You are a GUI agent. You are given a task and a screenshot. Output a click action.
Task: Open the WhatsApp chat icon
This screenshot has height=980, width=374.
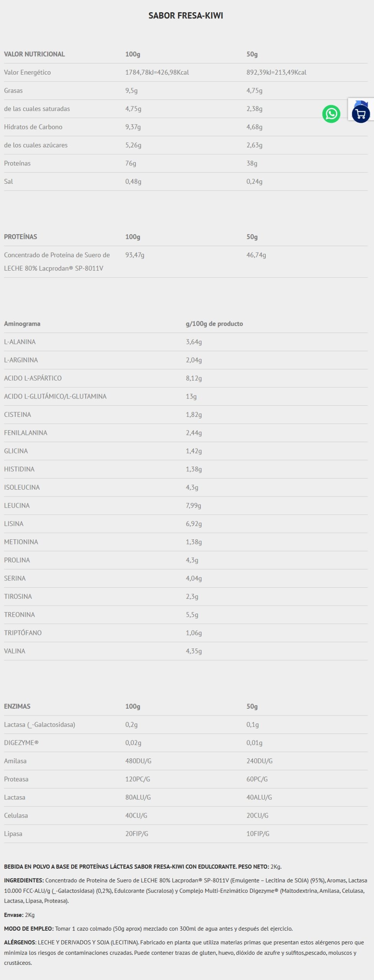tap(331, 114)
